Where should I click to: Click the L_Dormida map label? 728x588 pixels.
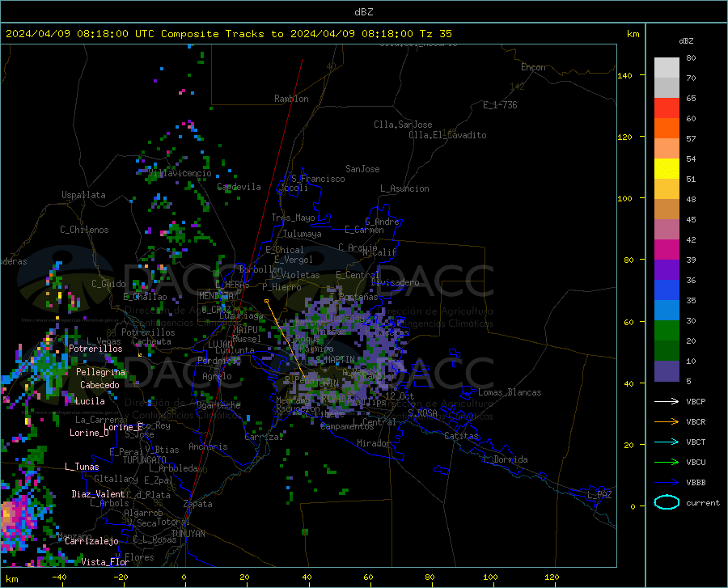pos(506,459)
